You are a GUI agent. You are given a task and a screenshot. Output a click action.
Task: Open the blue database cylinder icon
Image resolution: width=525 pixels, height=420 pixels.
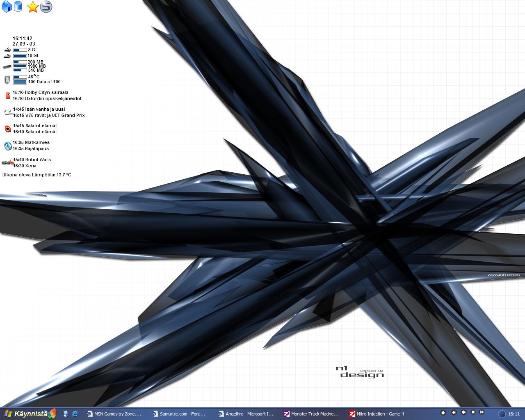pos(18,7)
